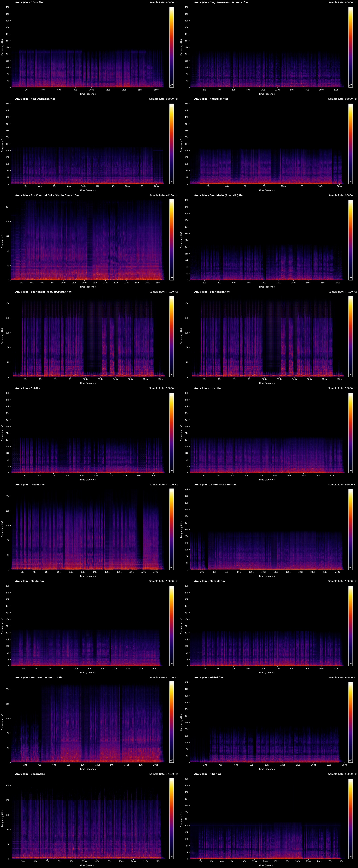Screen dimensions: 358x868
Task: Select the colorbar next to Mazaak.flac
Action: 351,626
